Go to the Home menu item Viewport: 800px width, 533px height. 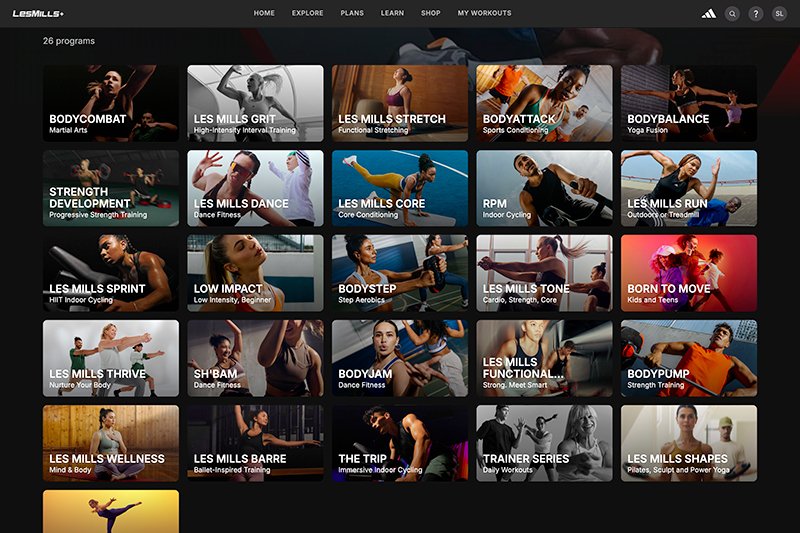[264, 13]
